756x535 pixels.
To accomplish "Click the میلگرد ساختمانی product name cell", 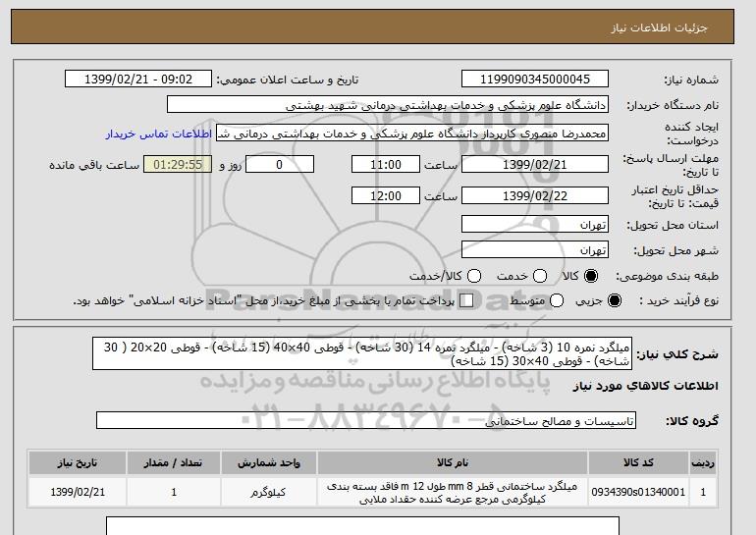I will click(x=453, y=492).
